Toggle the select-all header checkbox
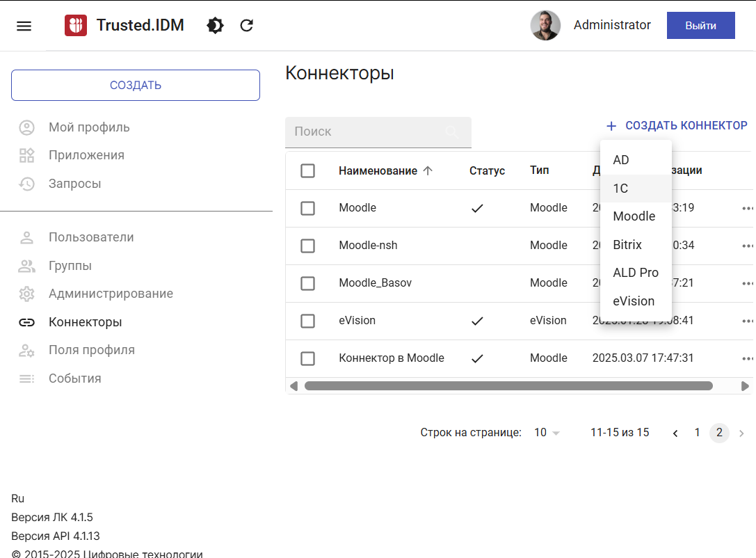Viewport: 756px width, 558px height. click(x=307, y=170)
